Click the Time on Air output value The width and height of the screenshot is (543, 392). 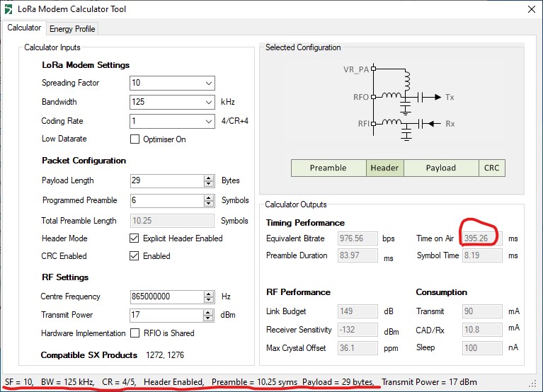tap(482, 238)
